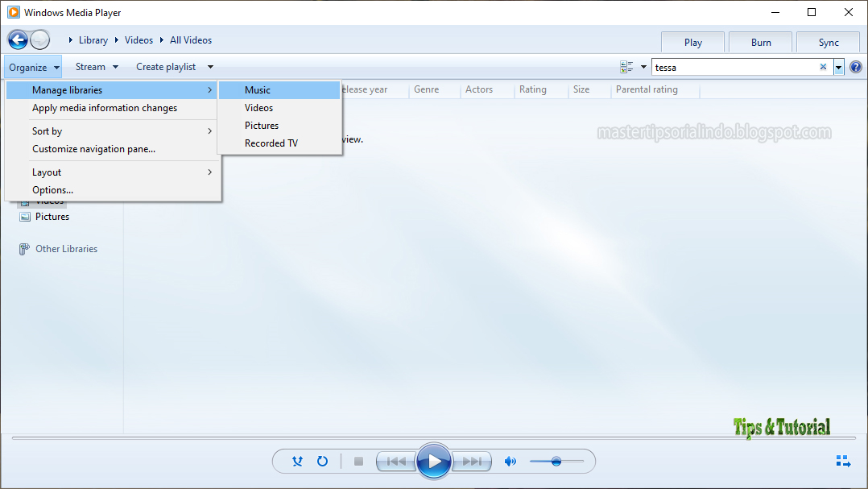This screenshot has width=868, height=489.
Task: Expand breadcrumb arrow before Videos
Action: 116,39
